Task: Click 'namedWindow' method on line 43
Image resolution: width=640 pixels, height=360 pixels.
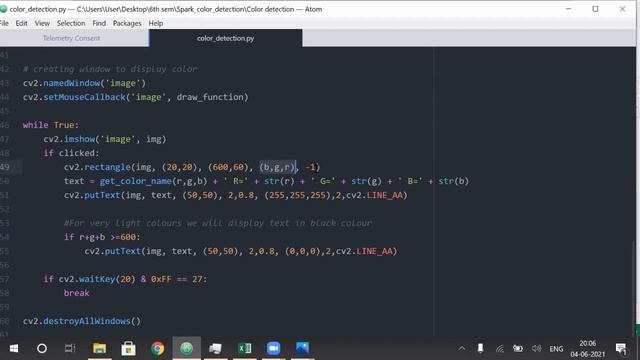Action: (x=71, y=83)
